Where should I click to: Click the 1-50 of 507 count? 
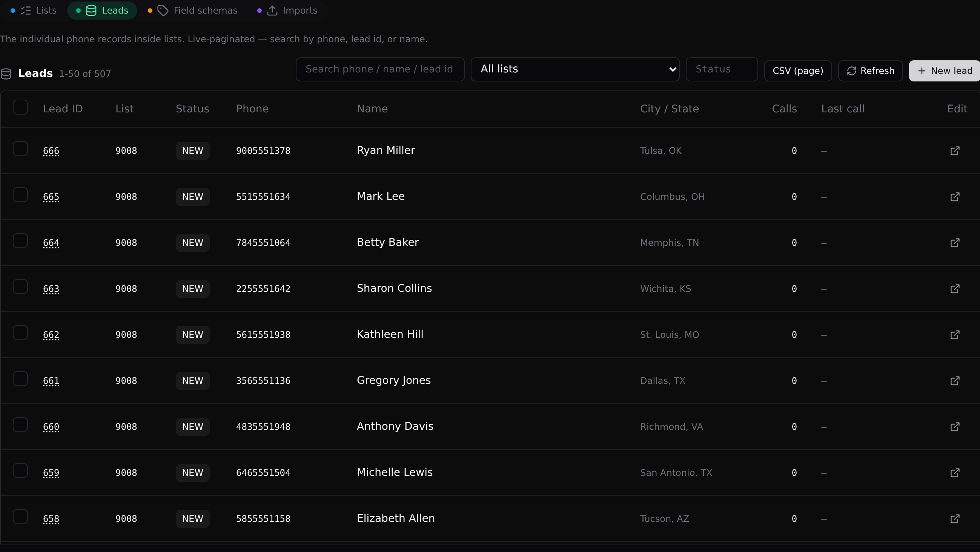point(85,74)
